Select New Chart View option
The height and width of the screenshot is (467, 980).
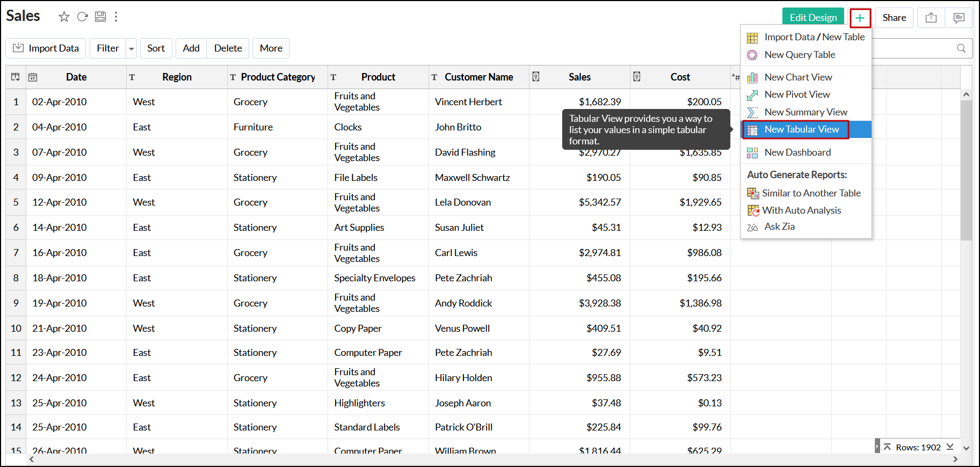[798, 77]
